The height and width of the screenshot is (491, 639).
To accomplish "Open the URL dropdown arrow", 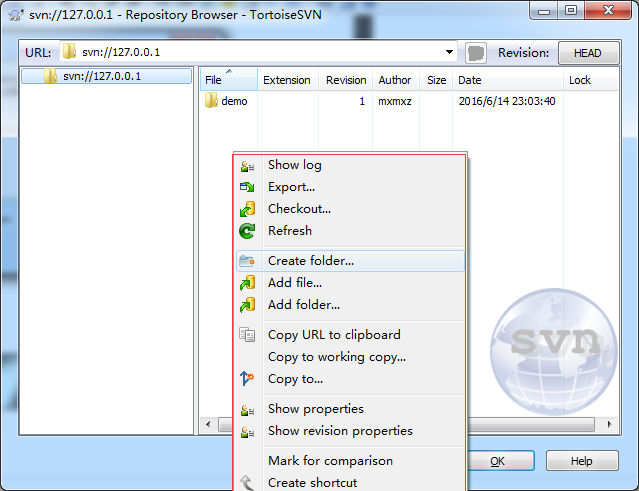I will 449,52.
